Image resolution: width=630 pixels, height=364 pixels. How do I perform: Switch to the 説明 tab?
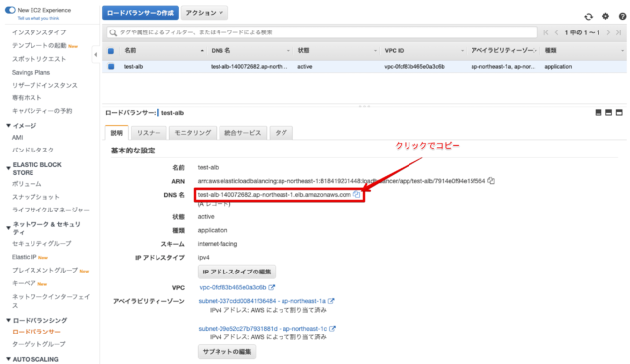pos(117,133)
